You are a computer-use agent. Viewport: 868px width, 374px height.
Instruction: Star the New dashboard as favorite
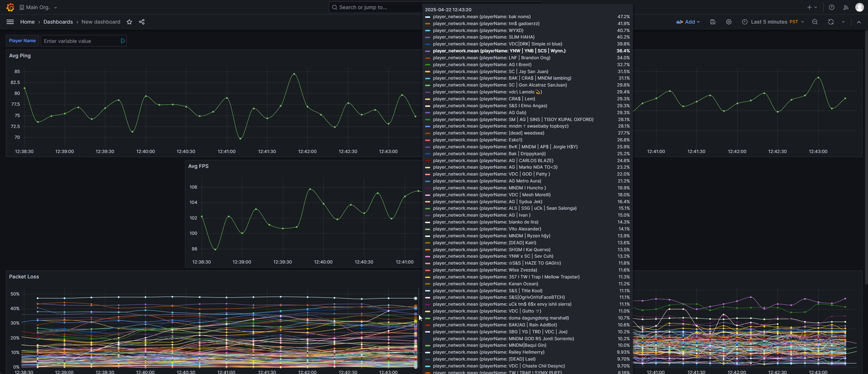click(129, 22)
